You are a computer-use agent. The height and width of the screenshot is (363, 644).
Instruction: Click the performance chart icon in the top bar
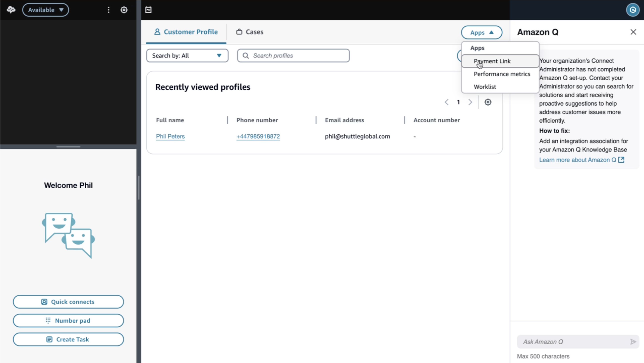(x=149, y=10)
